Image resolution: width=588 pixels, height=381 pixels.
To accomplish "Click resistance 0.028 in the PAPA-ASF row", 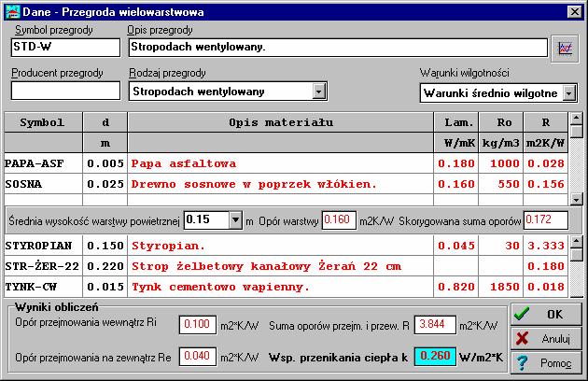I will pyautogui.click(x=546, y=163).
